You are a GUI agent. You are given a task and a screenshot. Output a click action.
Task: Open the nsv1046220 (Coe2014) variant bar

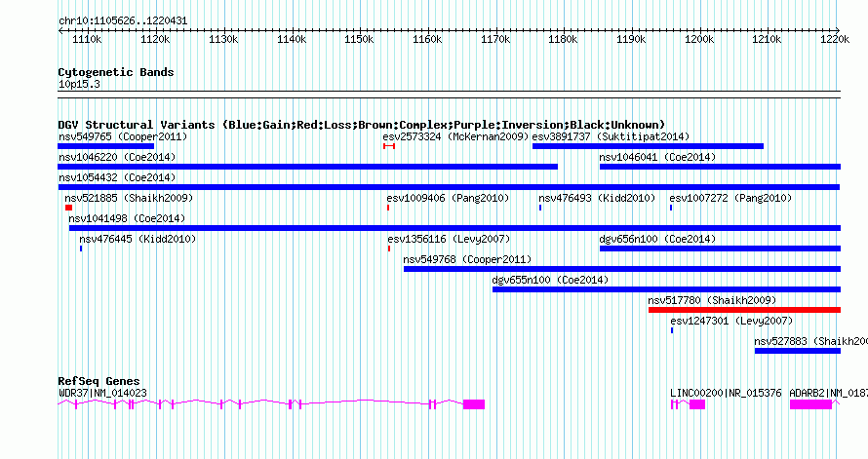308,167
